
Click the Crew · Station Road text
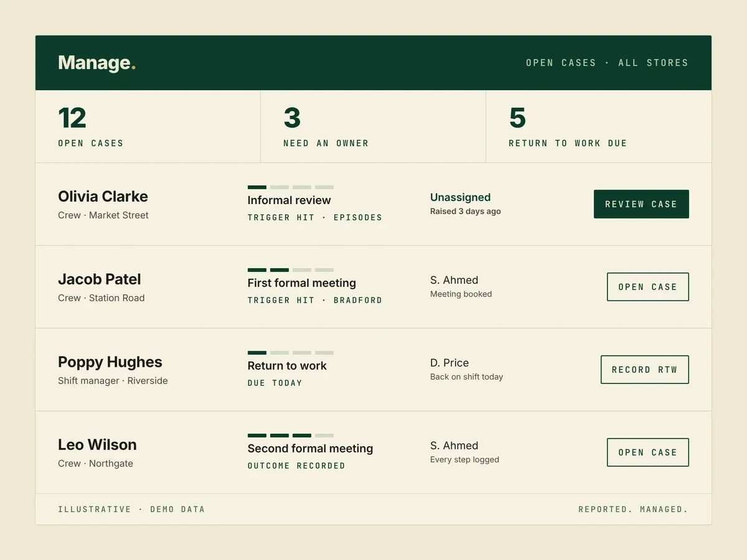(x=101, y=298)
